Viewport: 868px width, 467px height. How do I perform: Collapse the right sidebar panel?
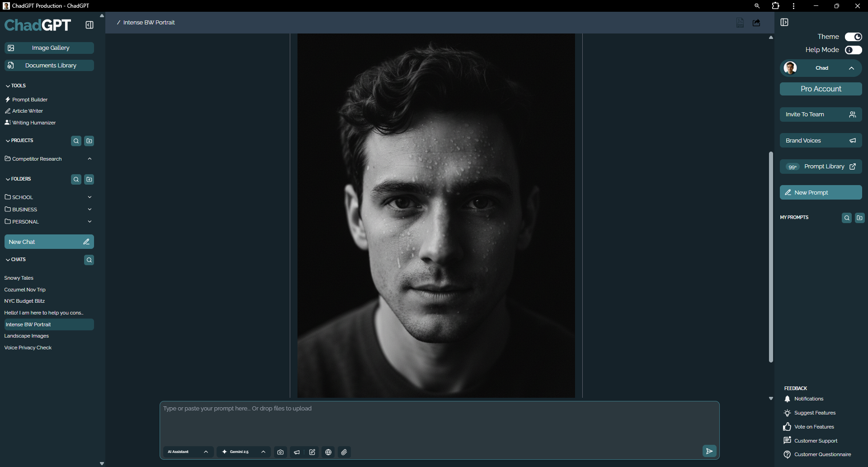785,22
